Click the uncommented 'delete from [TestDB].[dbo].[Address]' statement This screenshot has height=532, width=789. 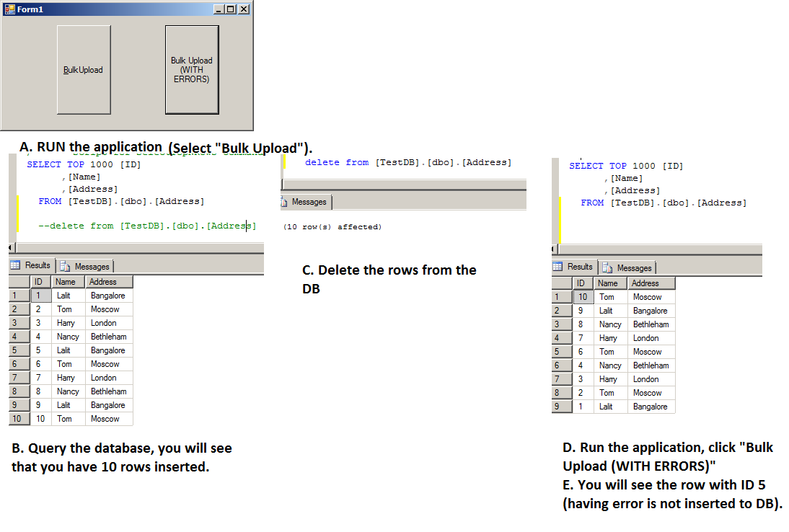click(408, 162)
